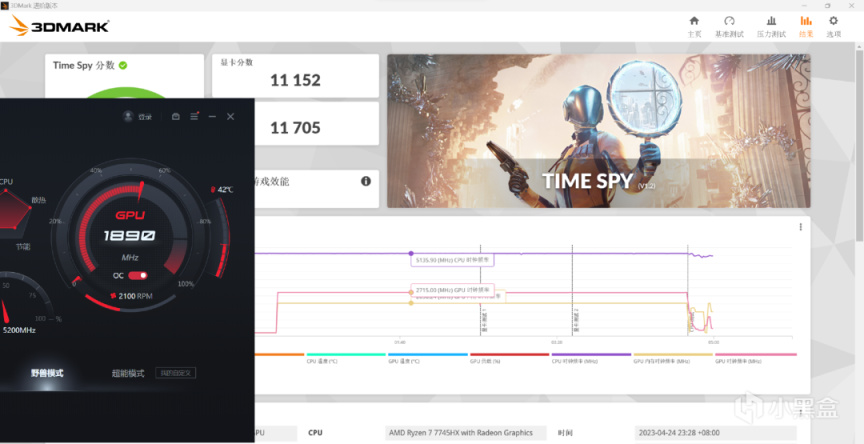The height and width of the screenshot is (444, 864).
Task: Click the 3DMark logo
Action: pos(60,25)
